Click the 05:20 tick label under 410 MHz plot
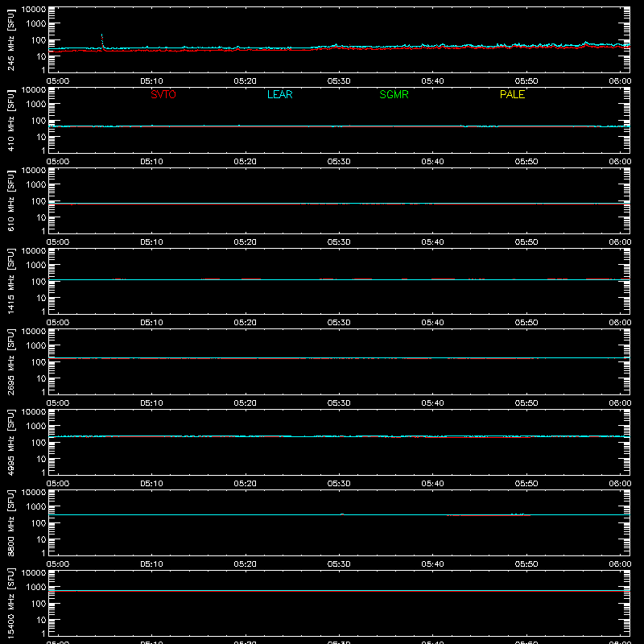This screenshot has width=644, height=644. [x=246, y=162]
